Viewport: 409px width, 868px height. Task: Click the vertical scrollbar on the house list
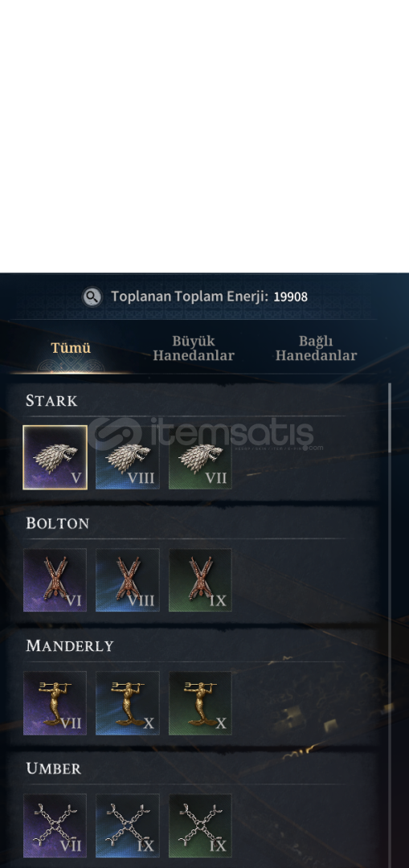tap(390, 625)
